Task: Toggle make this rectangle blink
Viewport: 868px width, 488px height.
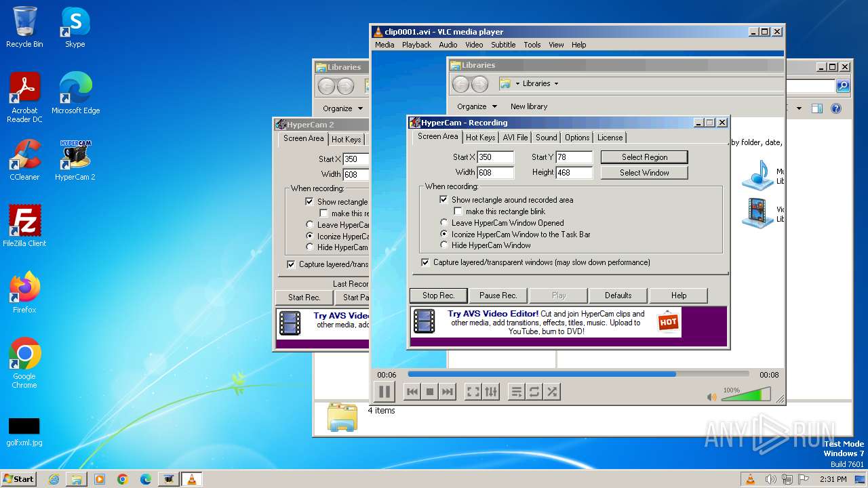Action: (x=458, y=211)
